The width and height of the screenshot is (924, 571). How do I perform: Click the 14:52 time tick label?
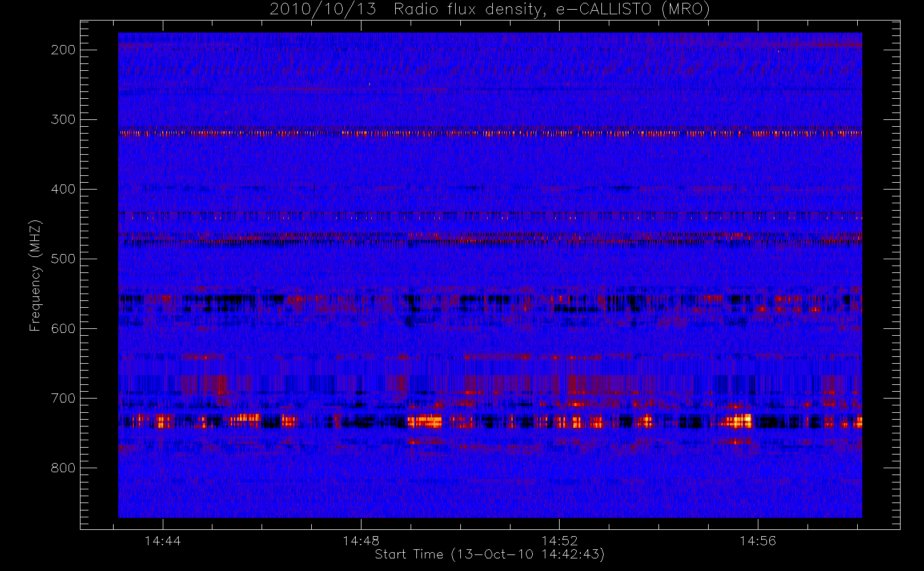[560, 541]
